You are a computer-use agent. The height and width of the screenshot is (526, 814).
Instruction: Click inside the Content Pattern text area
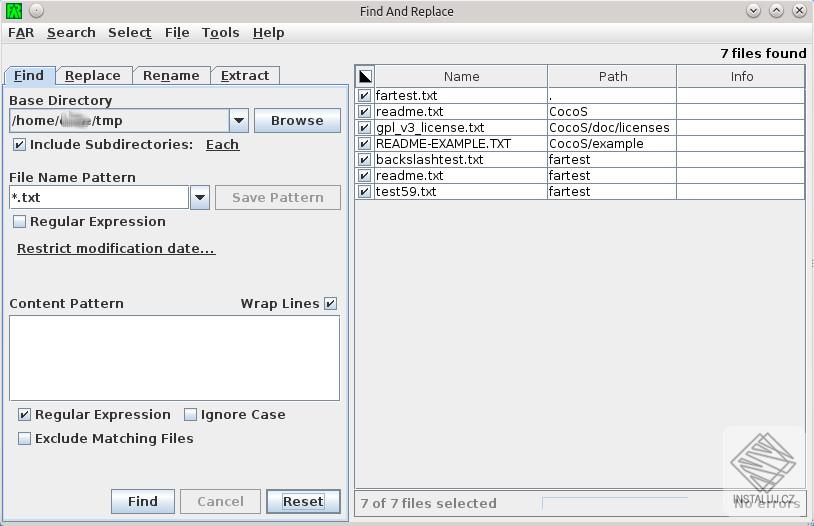(x=174, y=358)
